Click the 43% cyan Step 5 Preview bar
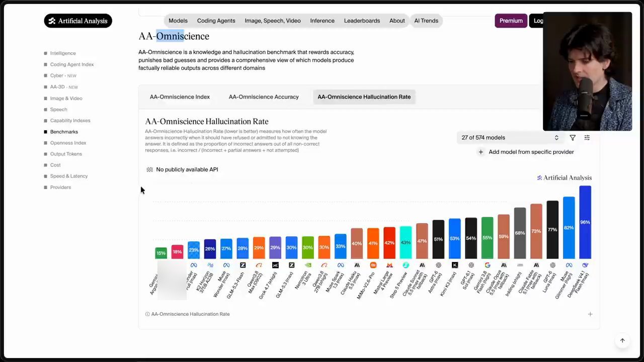Screen dimensions: 644x362 [406, 242]
